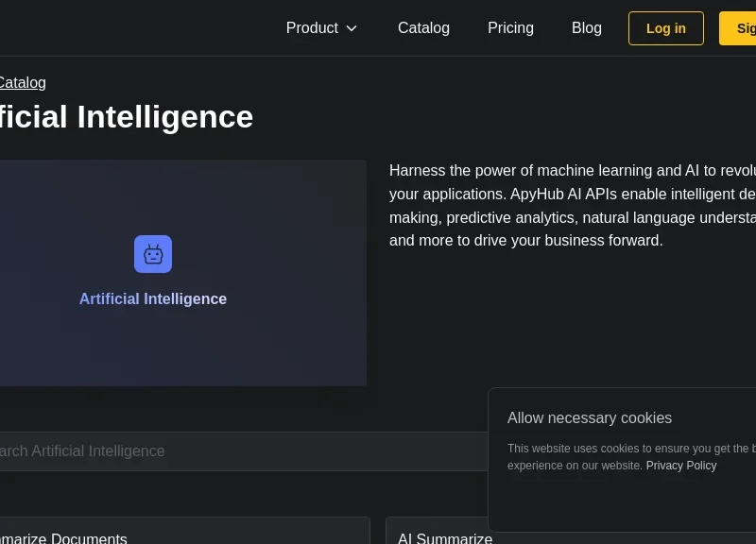
Task: Navigate to the Catalog menu item
Action: [423, 28]
